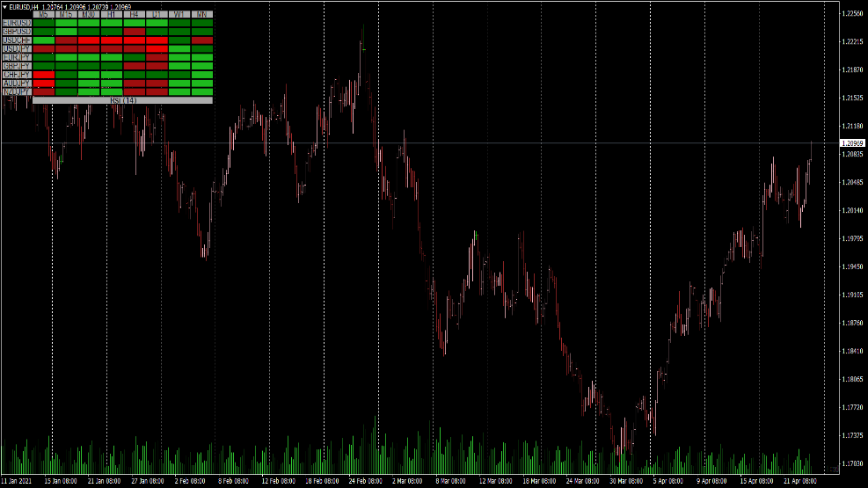This screenshot has height=488, width=868.
Task: Click the AUDJPY pair label
Action: click(18, 83)
